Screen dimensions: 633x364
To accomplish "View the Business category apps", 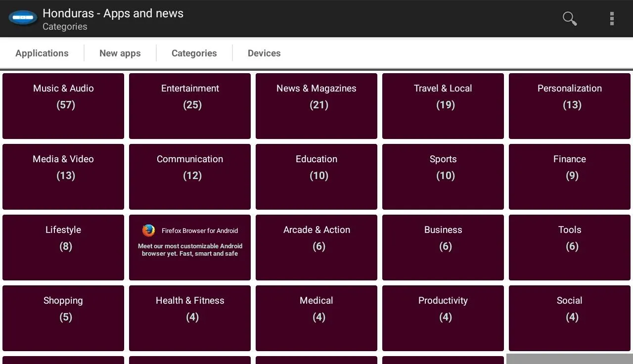I will pyautogui.click(x=443, y=247).
